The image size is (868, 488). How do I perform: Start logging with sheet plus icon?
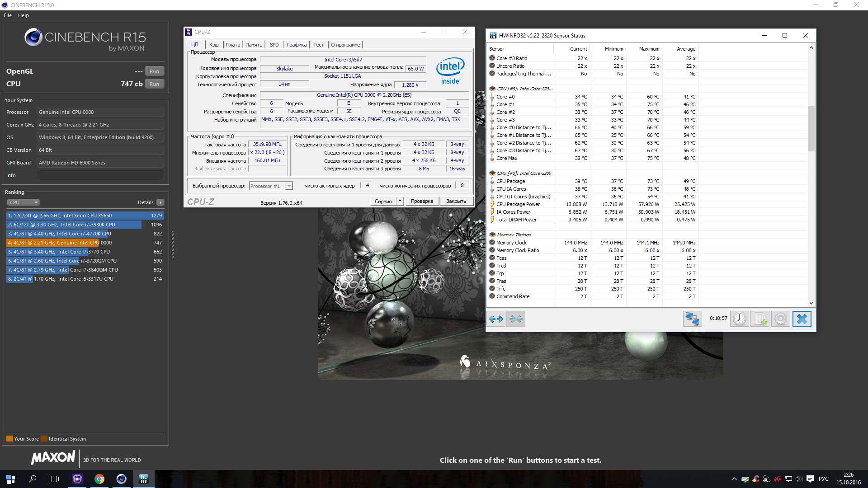760,319
